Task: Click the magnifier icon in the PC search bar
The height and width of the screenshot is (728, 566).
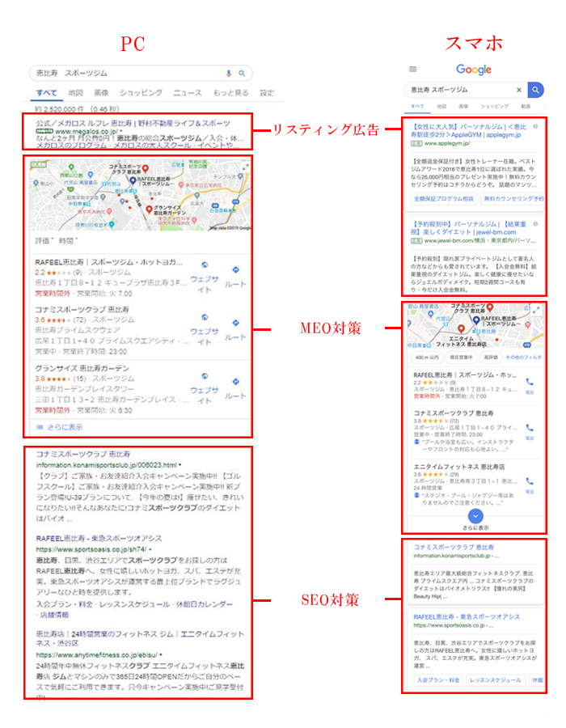Action: pos(242,74)
